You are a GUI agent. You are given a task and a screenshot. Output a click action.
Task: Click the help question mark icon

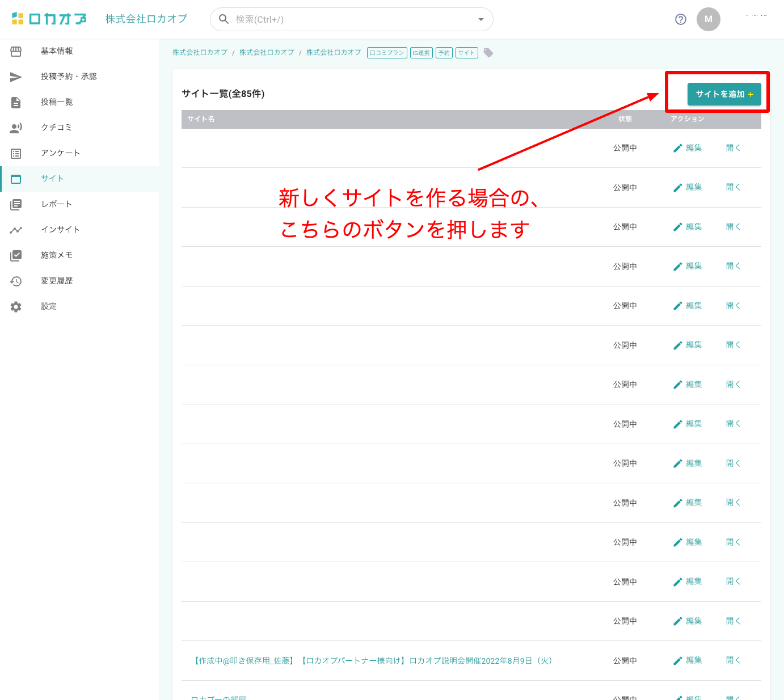tap(680, 19)
